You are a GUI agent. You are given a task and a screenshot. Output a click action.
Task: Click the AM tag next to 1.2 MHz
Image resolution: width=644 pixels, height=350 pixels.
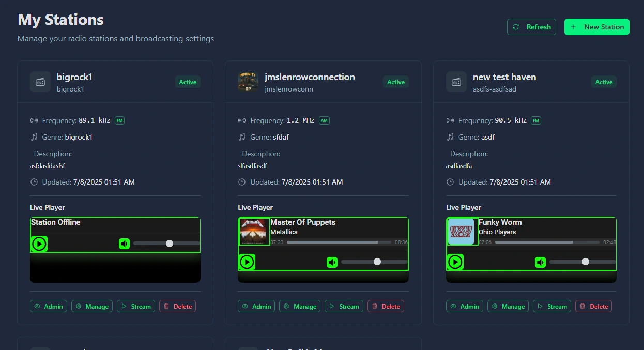tap(324, 120)
